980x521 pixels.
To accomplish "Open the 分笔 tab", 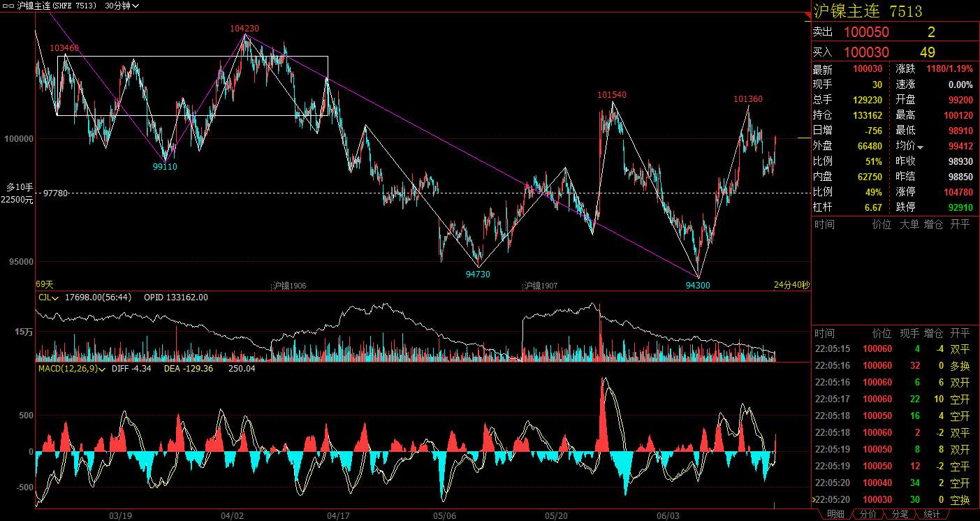I will (x=900, y=514).
